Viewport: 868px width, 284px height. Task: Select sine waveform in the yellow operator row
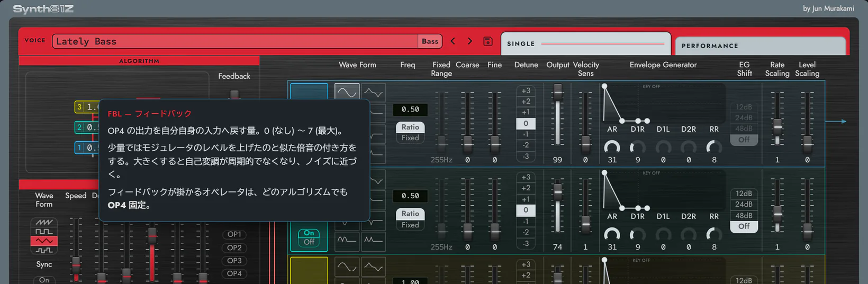click(347, 267)
